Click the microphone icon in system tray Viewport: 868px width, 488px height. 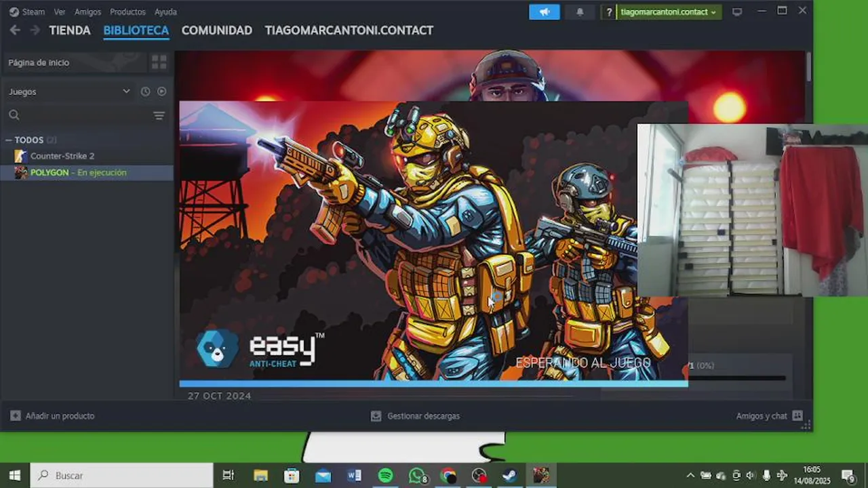[766, 475]
